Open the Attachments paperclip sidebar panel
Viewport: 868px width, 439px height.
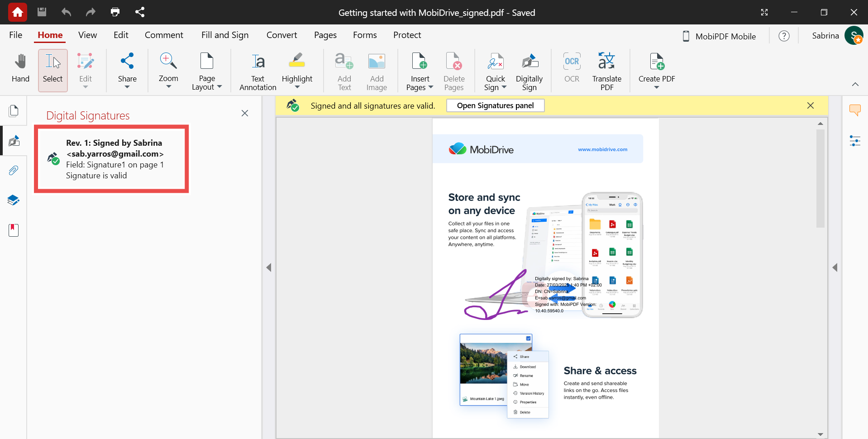coord(14,171)
